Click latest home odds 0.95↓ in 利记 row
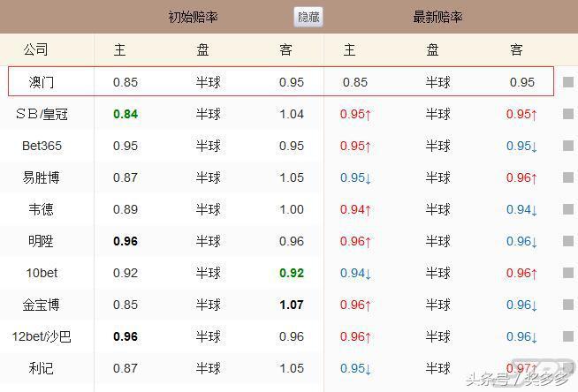Viewport: 578px width, 392px height. pos(355,368)
